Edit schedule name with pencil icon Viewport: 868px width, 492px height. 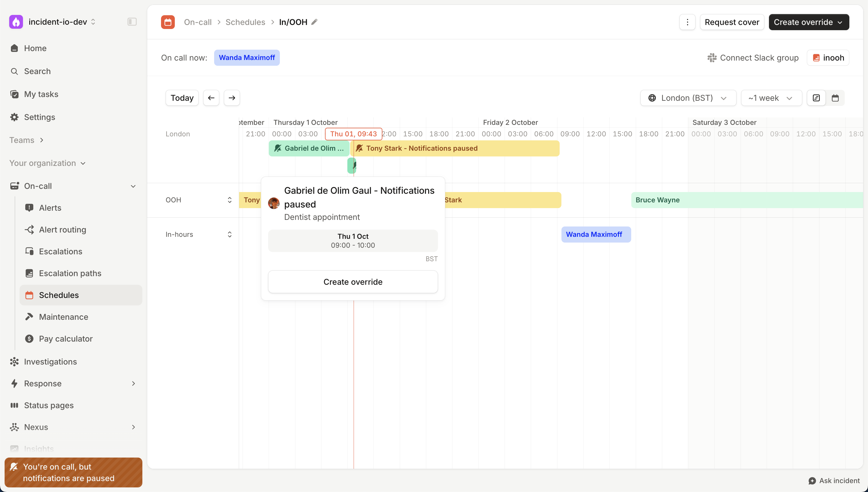[x=314, y=22]
